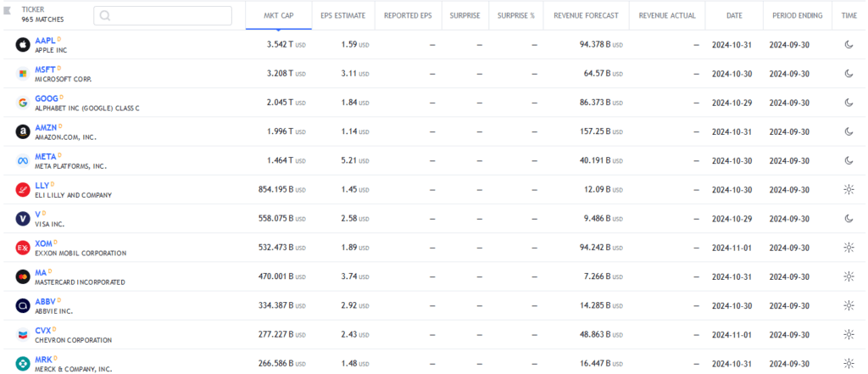This screenshot has height=374, width=868.
Task: Open the LLY ticker link
Action: pyautogui.click(x=42, y=186)
